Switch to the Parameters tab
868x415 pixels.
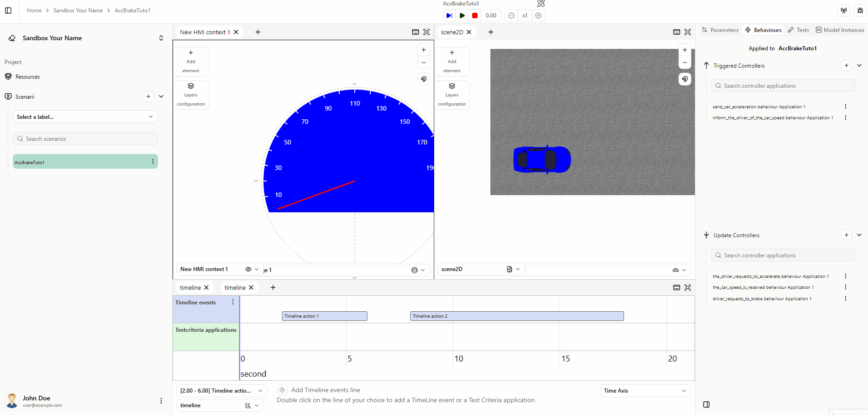click(x=720, y=30)
